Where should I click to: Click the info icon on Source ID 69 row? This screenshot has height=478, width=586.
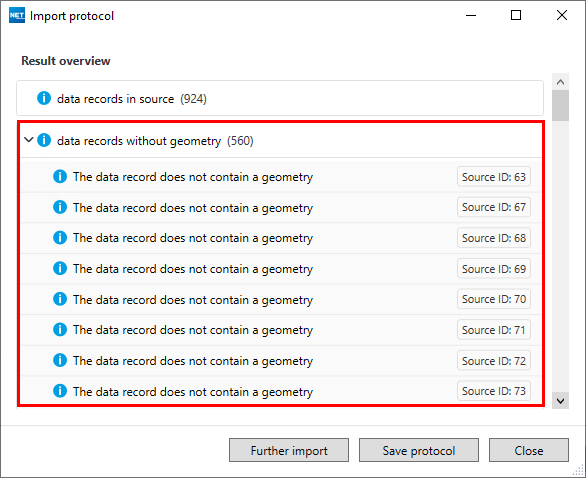(x=60, y=268)
